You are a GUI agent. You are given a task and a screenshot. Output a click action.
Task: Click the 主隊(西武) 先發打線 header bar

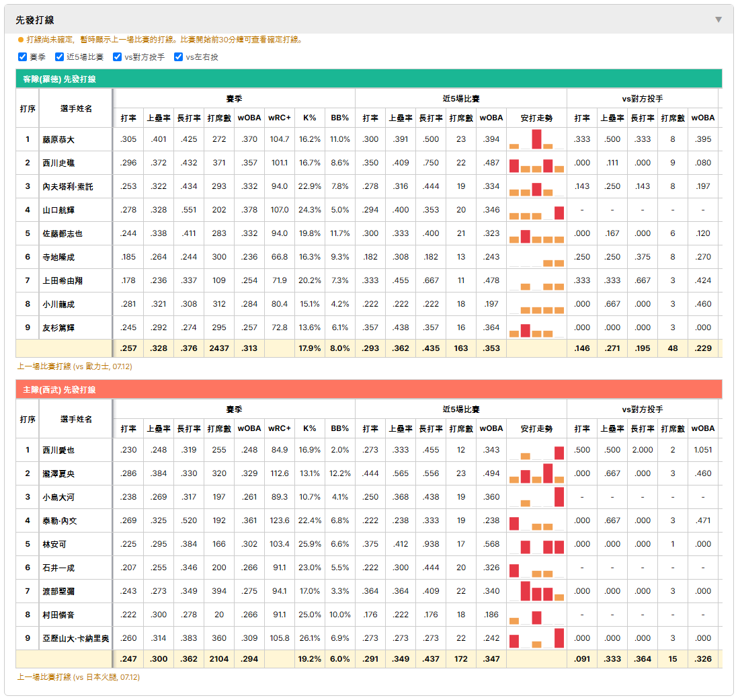pos(369,389)
